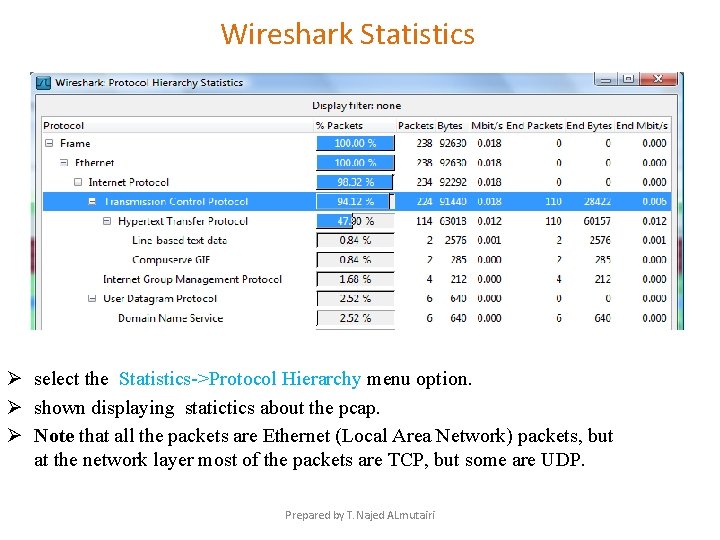Select the Hypertext Transfer Protocol row

click(357, 221)
